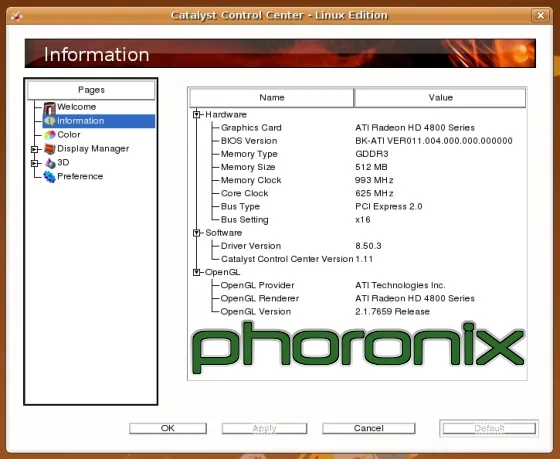This screenshot has width=560, height=459.
Task: Click the GDDR3 value
Action: point(372,154)
